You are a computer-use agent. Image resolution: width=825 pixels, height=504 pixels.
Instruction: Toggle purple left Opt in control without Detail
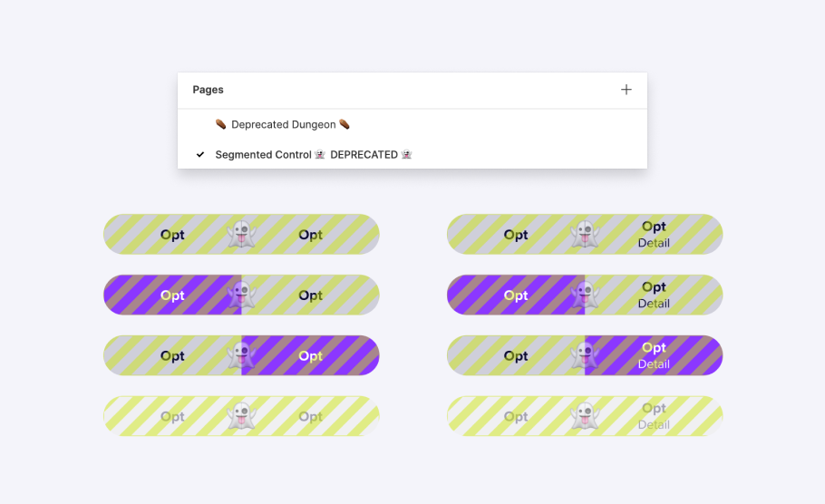click(x=172, y=296)
